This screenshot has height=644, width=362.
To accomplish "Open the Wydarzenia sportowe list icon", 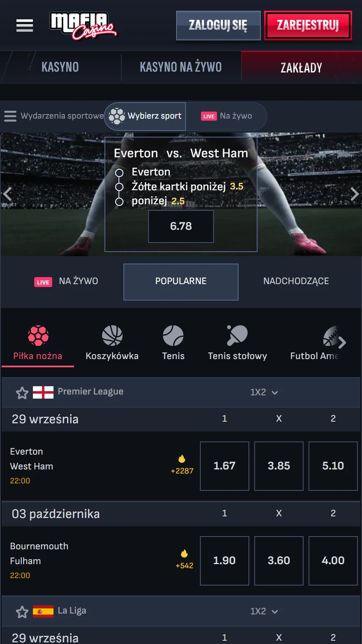I will click(x=10, y=116).
